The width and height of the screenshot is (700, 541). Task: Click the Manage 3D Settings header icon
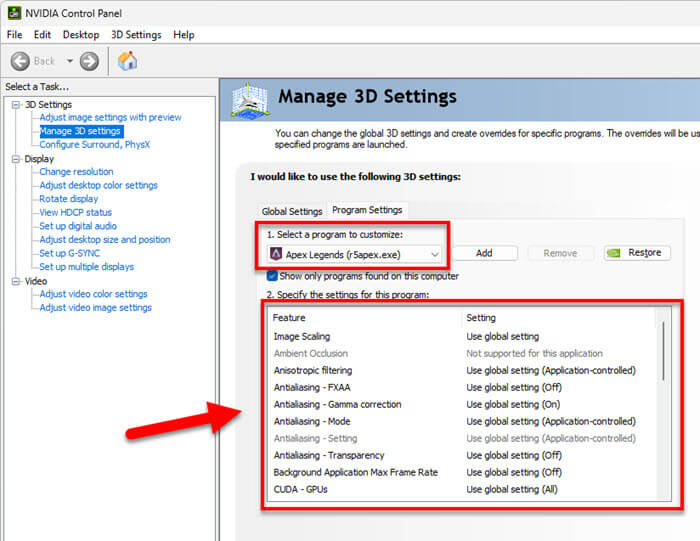(249, 101)
